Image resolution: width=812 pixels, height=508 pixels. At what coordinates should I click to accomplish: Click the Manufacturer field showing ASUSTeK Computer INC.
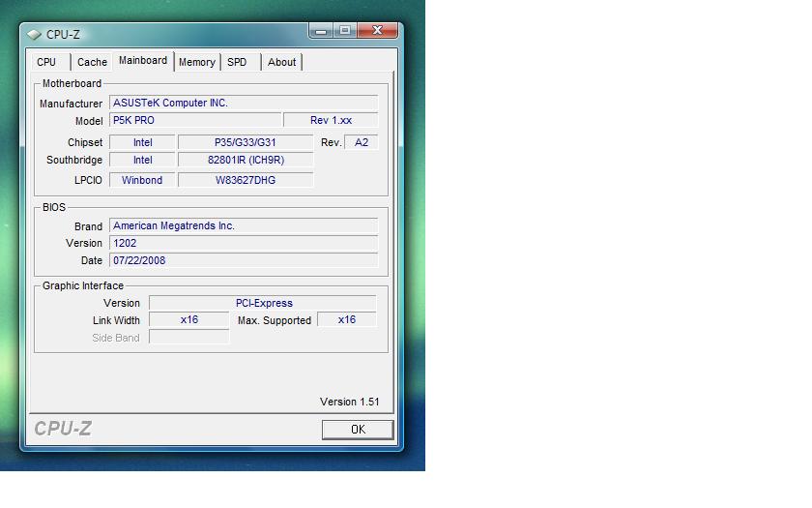[x=243, y=103]
